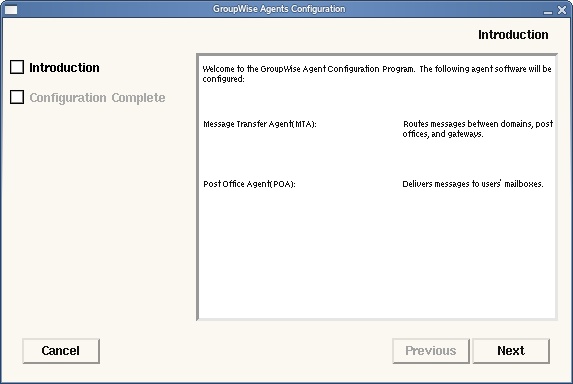Click the Cancel button
This screenshot has width=573, height=384.
61,351
